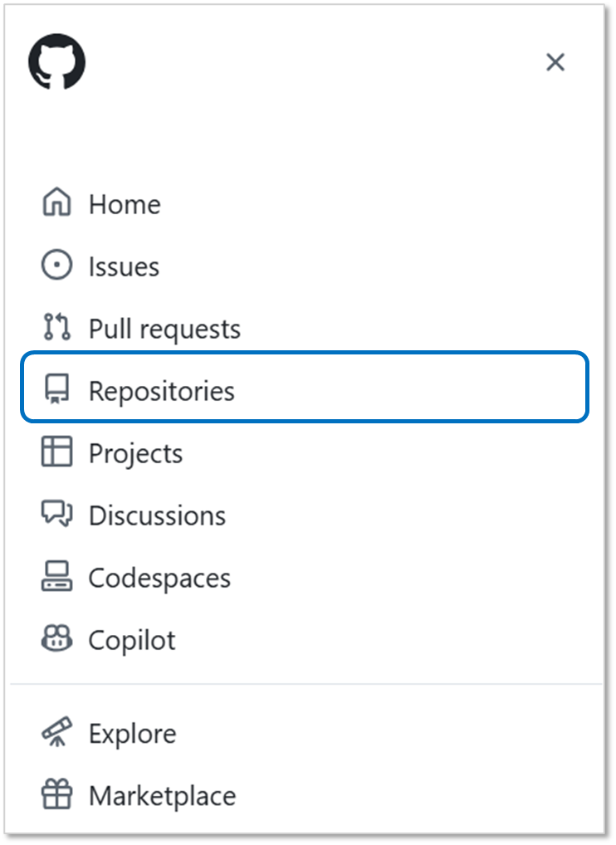Open the Issues menu entry label

click(124, 266)
